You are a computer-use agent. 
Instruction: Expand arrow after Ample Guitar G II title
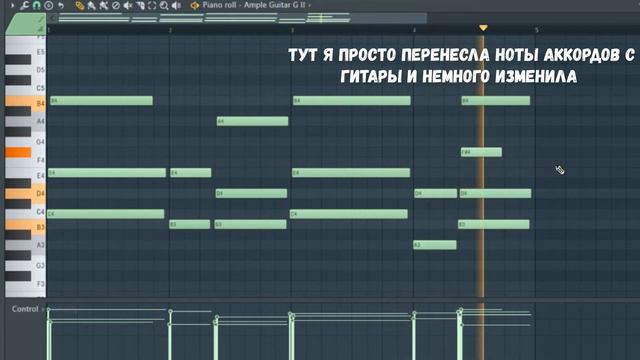[309, 5]
